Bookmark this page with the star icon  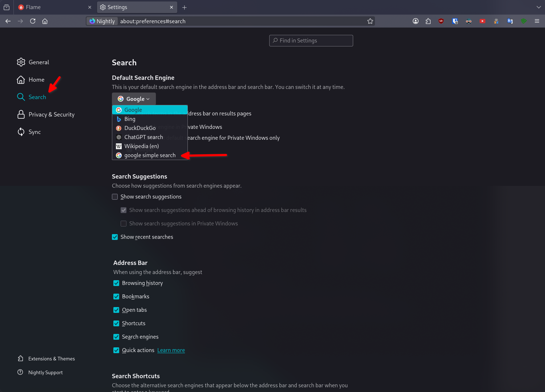[x=370, y=21]
